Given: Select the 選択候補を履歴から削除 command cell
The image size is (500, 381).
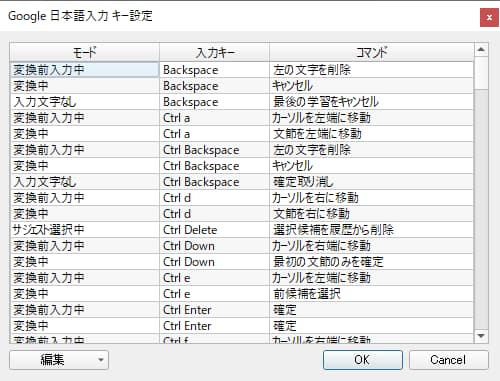Looking at the screenshot, I should tap(371, 230).
